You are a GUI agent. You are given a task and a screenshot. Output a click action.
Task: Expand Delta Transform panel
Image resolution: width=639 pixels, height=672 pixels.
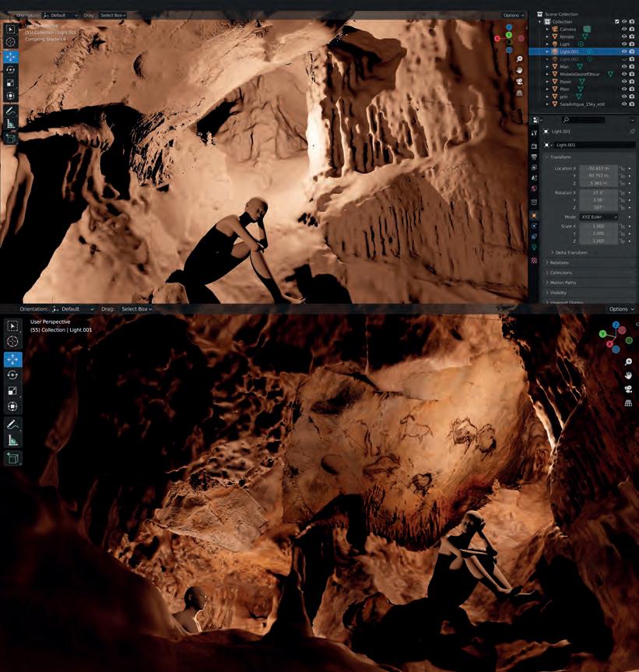pos(571,252)
